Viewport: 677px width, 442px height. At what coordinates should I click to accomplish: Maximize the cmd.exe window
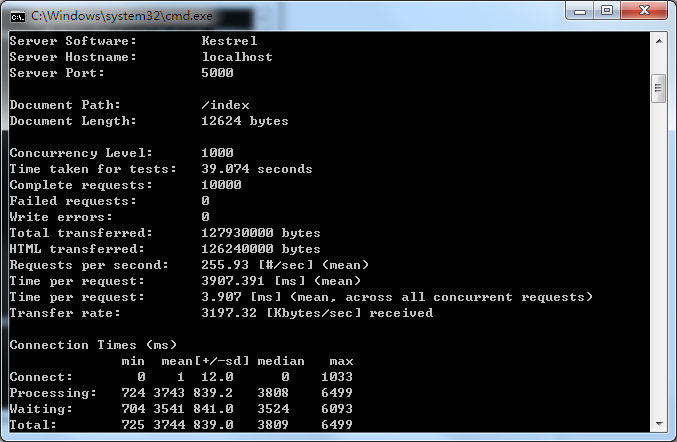pos(607,11)
